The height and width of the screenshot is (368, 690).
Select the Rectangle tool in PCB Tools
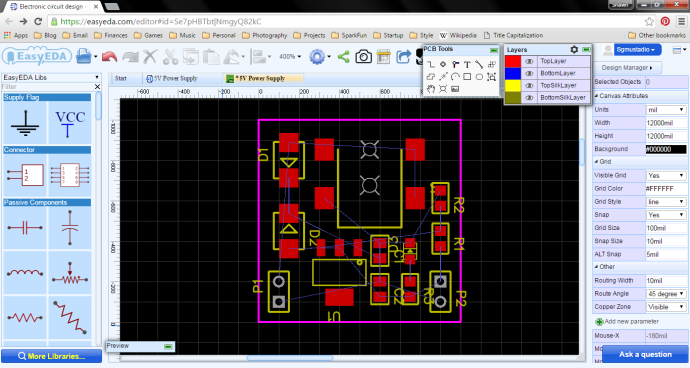(467, 77)
